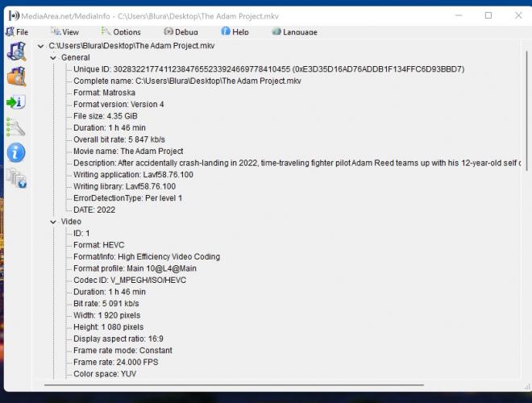Collapse the root file path node
The height and width of the screenshot is (403, 532).
41,46
